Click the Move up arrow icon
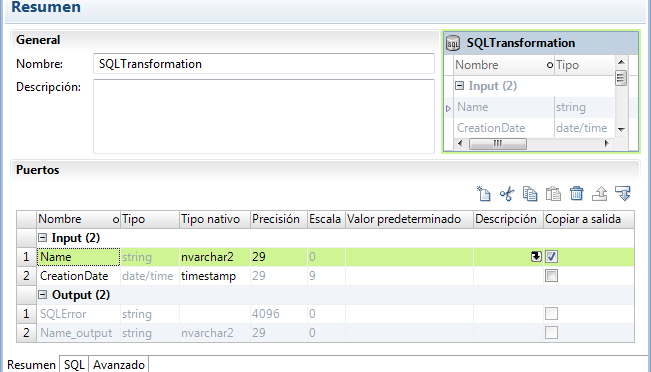This screenshot has height=372, width=651. tap(600, 194)
